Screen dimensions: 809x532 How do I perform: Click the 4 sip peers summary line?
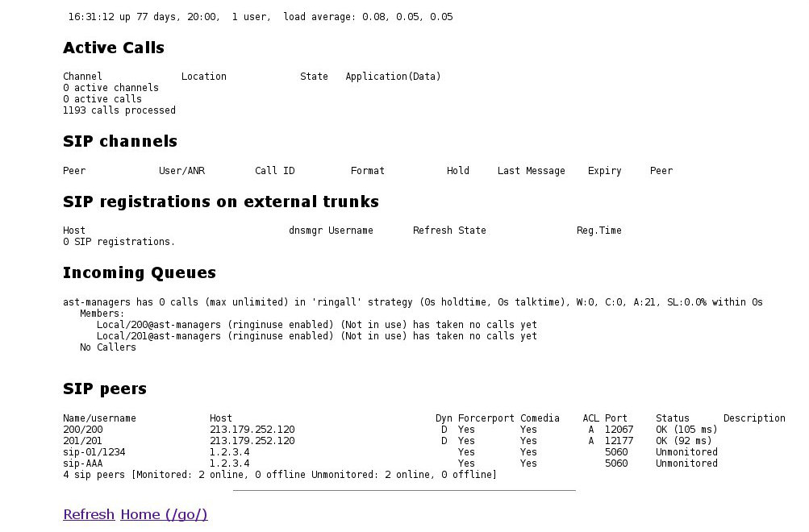[x=280, y=475]
